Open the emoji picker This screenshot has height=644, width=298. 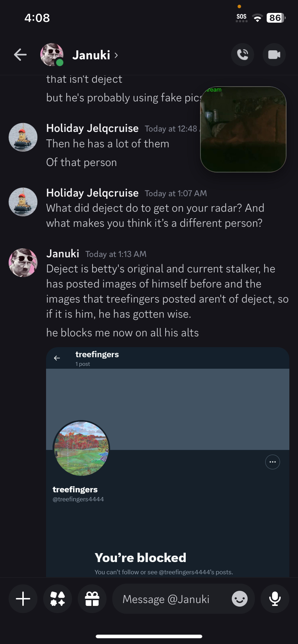pos(240,599)
